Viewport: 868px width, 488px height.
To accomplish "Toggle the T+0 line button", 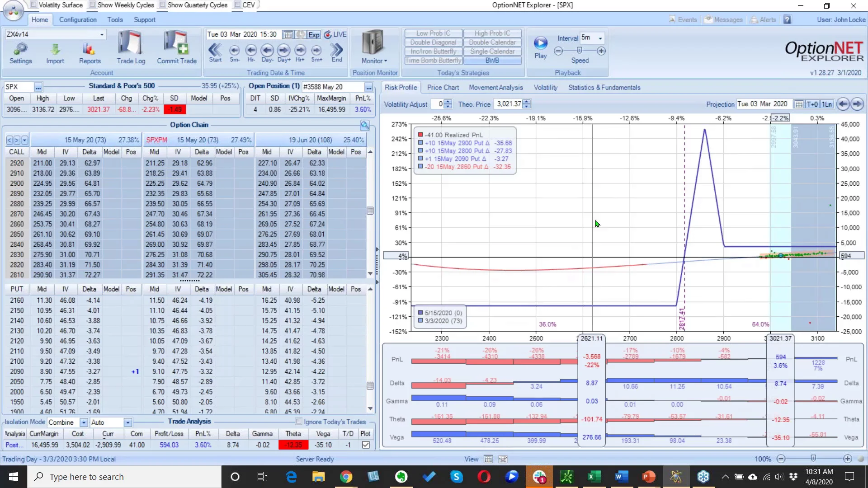I will coord(812,104).
